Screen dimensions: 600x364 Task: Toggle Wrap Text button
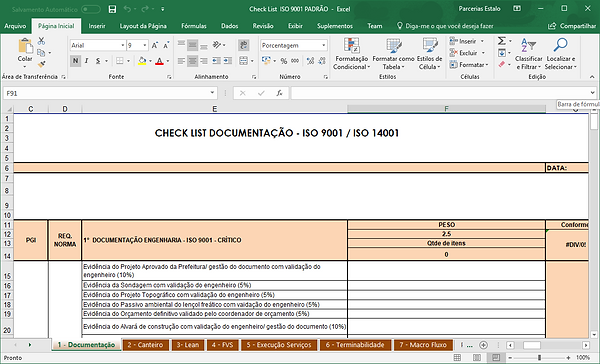[x=243, y=45]
